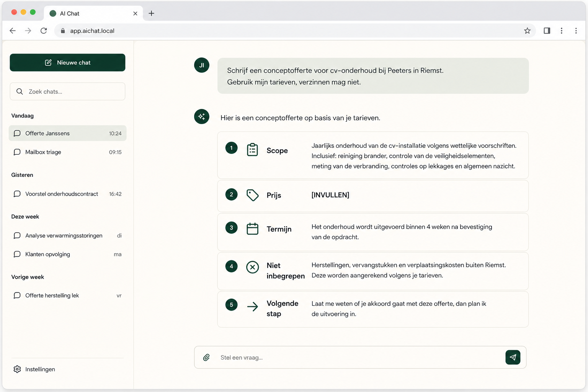
Task: Click the JI user avatar
Action: pyautogui.click(x=202, y=65)
